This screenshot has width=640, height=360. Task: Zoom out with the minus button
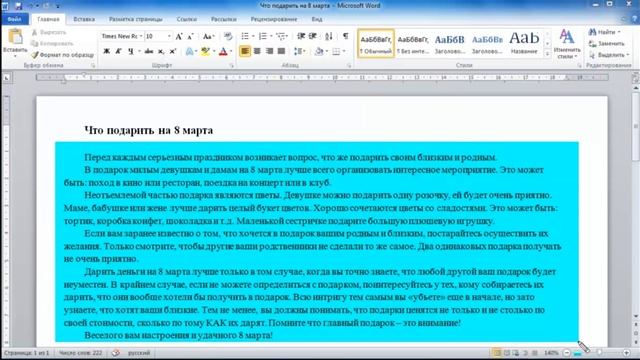coord(567,353)
